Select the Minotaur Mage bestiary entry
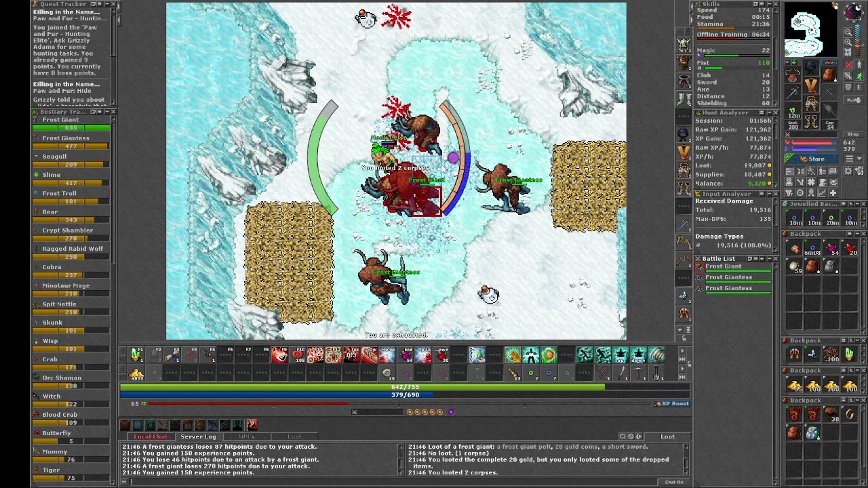This screenshot has height=488, width=868. click(71, 289)
